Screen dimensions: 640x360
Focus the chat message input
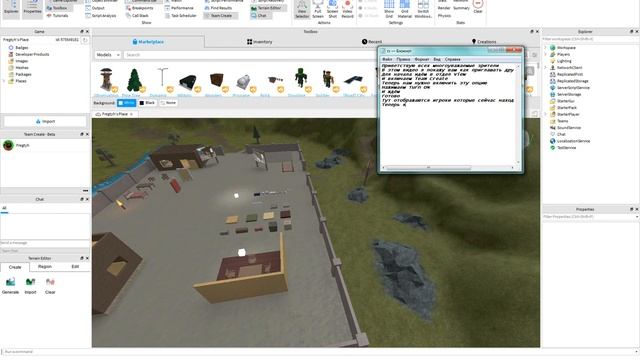pyautogui.click(x=45, y=243)
